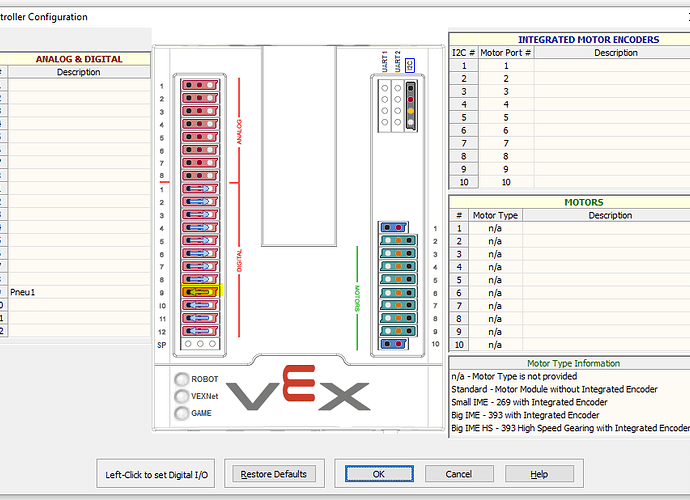Toggle digital port 10 I/O direction
Viewport: 690px width, 500px height.
click(x=200, y=305)
